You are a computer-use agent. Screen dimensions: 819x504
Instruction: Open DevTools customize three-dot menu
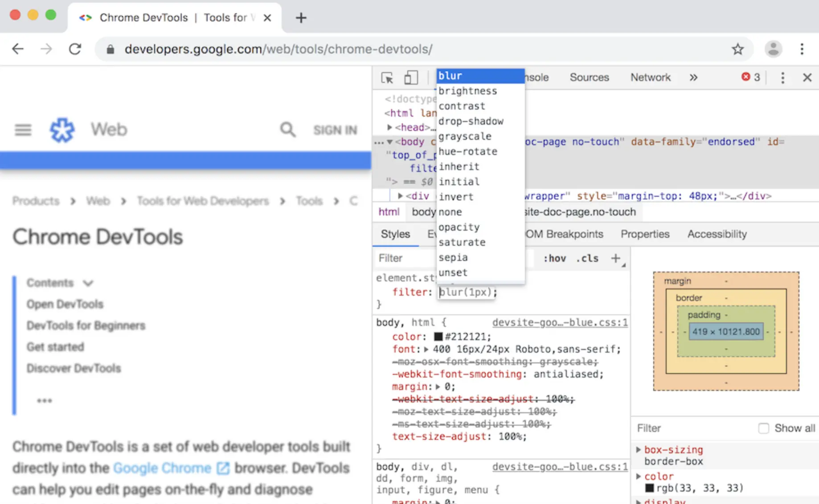(783, 78)
